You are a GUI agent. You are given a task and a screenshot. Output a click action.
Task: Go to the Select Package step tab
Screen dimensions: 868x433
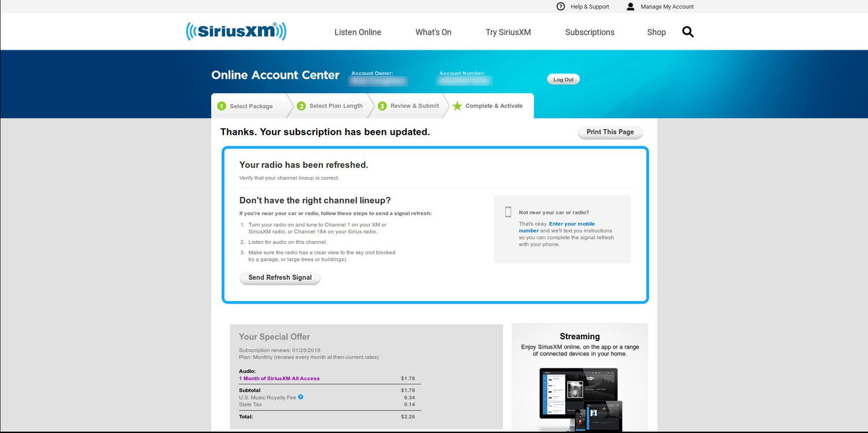pyautogui.click(x=250, y=106)
